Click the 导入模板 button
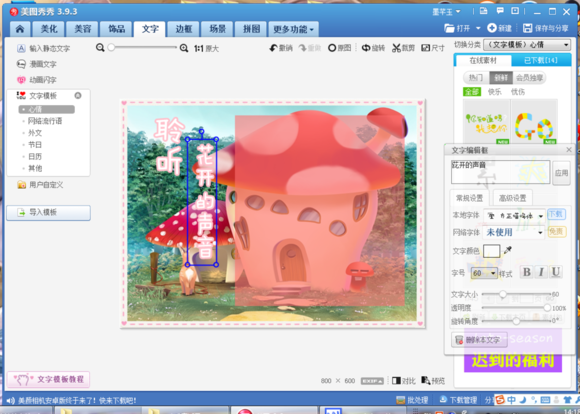The height and width of the screenshot is (414, 580). tap(48, 212)
